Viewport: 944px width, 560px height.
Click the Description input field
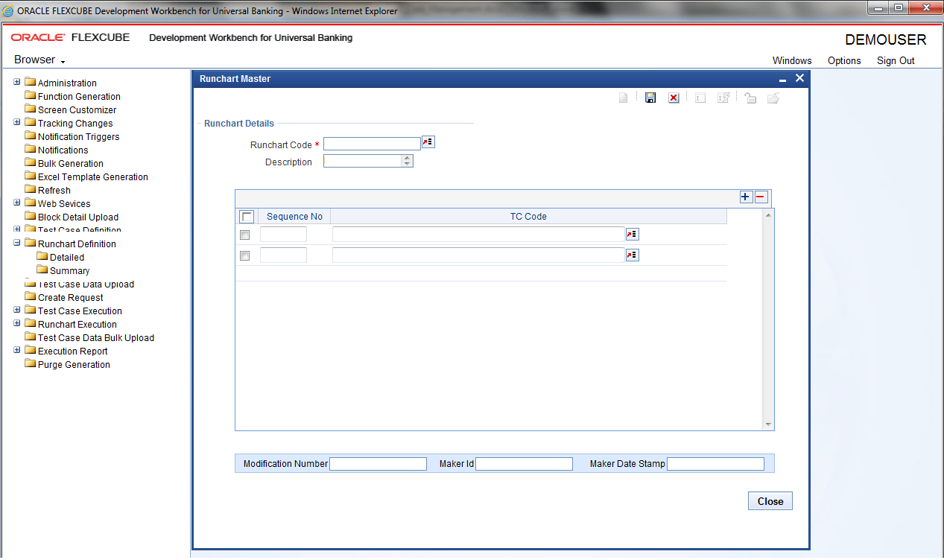coord(363,161)
